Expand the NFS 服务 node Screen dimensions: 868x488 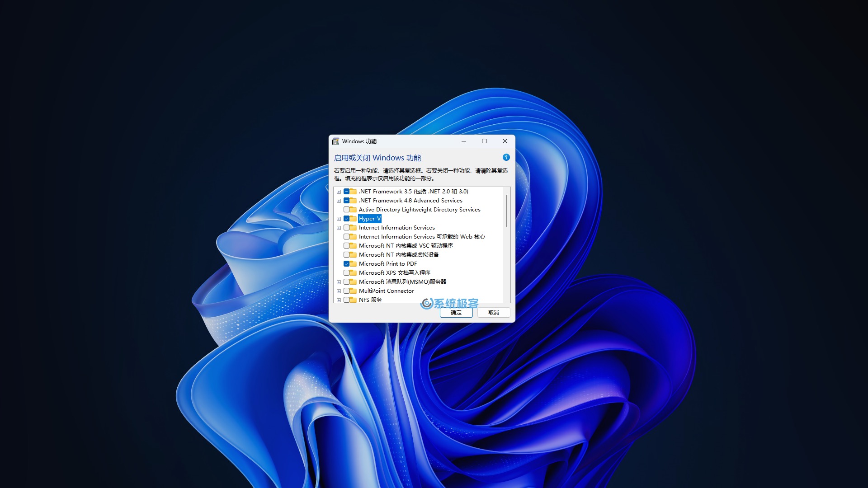click(x=339, y=300)
